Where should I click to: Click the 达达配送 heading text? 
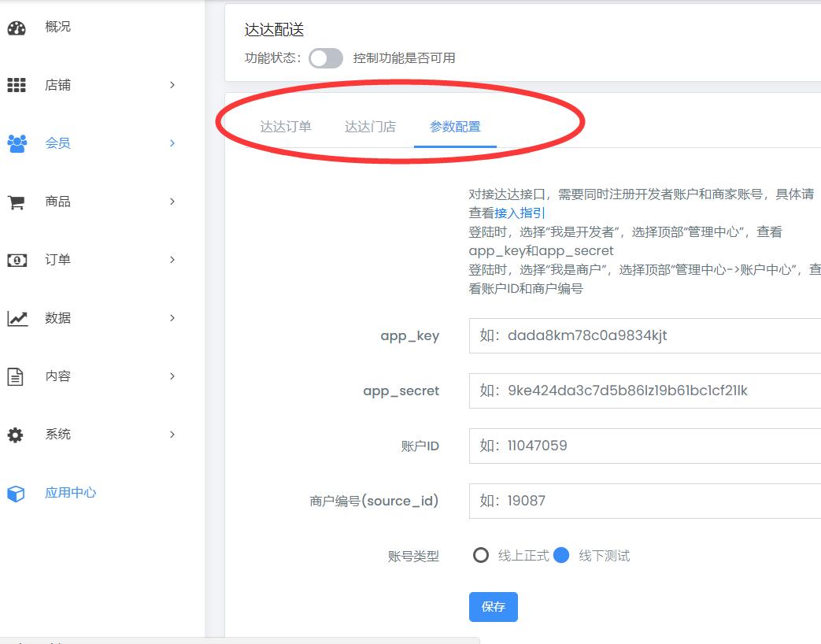point(274,30)
